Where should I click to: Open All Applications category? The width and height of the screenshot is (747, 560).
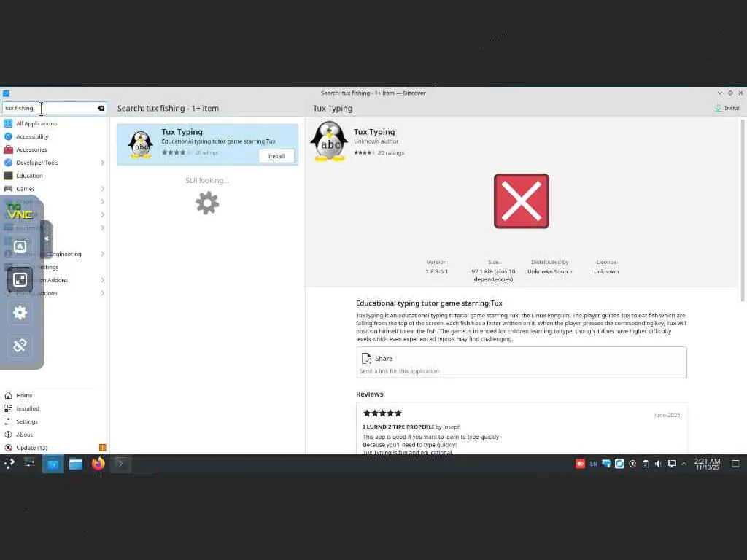click(x=54, y=123)
